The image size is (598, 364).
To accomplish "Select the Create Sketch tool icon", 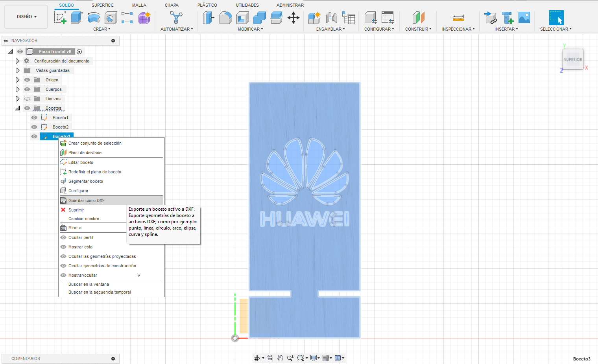I will point(60,17).
